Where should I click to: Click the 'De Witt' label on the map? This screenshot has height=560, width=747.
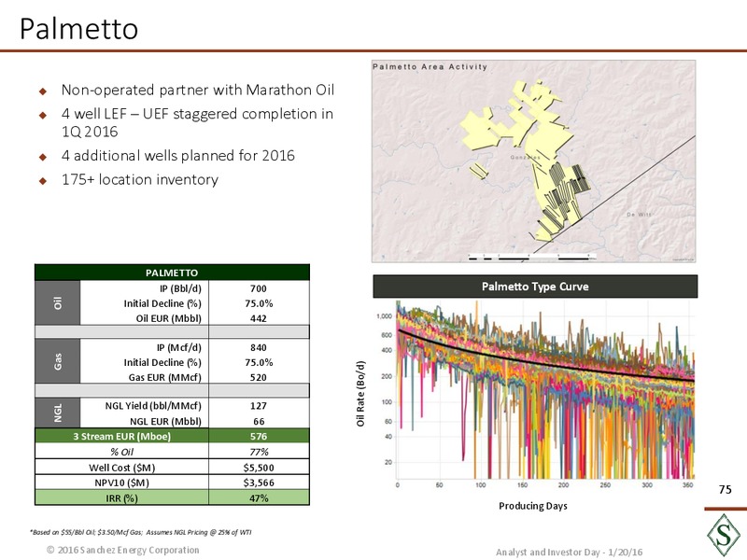(639, 215)
